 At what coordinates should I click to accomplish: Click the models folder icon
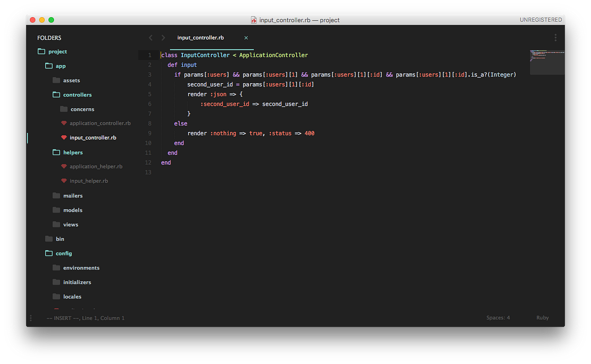coord(56,210)
